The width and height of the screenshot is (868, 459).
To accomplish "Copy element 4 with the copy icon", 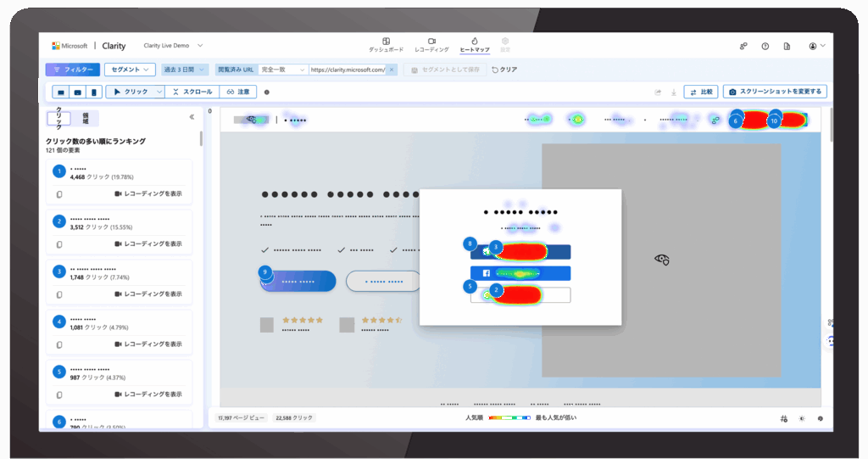I will point(59,344).
